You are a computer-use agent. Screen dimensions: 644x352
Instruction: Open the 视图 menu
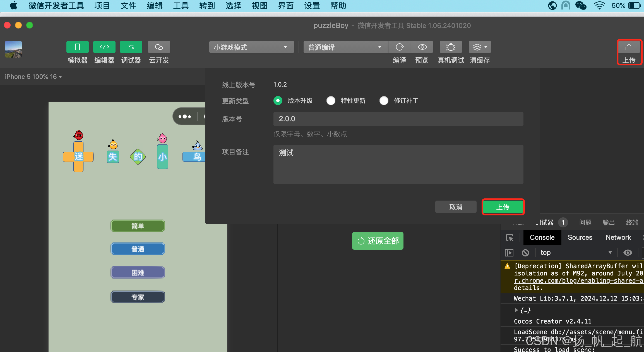tap(259, 6)
